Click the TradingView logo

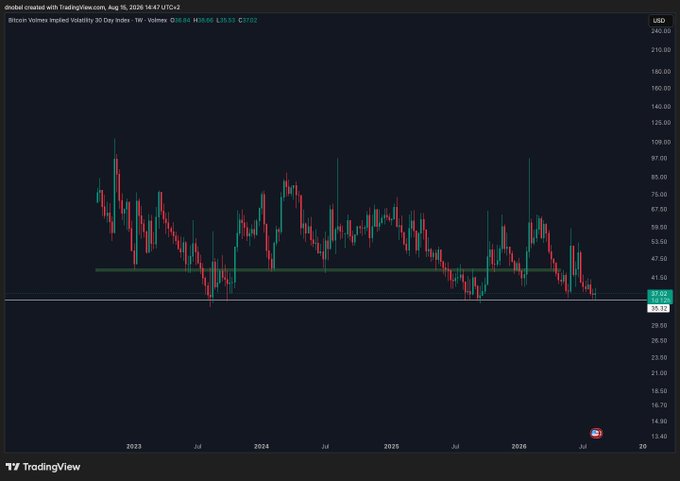[43, 467]
